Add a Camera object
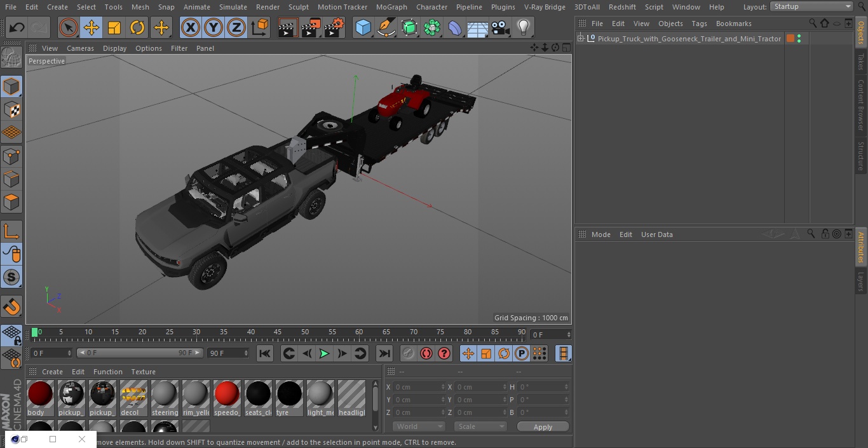This screenshot has height=448, width=868. click(501, 28)
